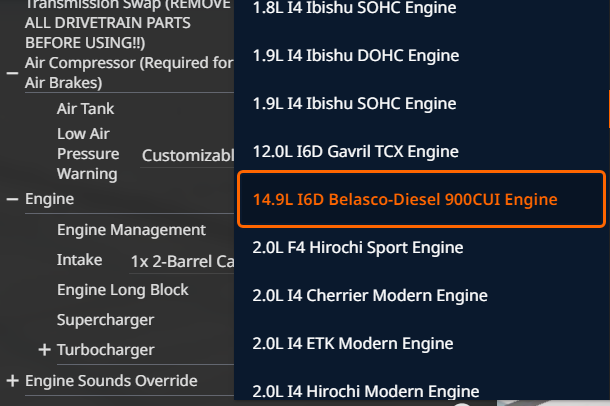
Task: Open the Intake 2-Barrel dropdown
Action: pyautogui.click(x=182, y=262)
